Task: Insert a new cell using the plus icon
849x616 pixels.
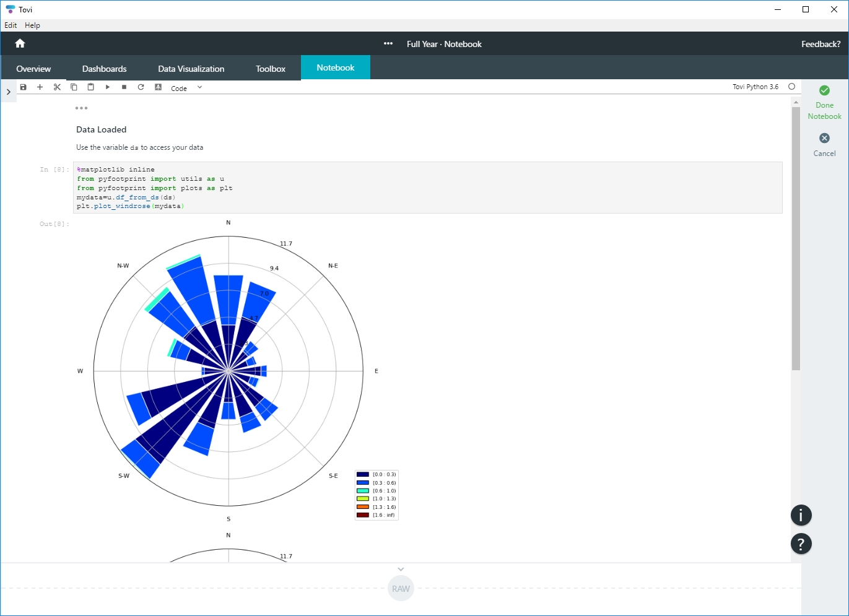Action: pyautogui.click(x=40, y=87)
